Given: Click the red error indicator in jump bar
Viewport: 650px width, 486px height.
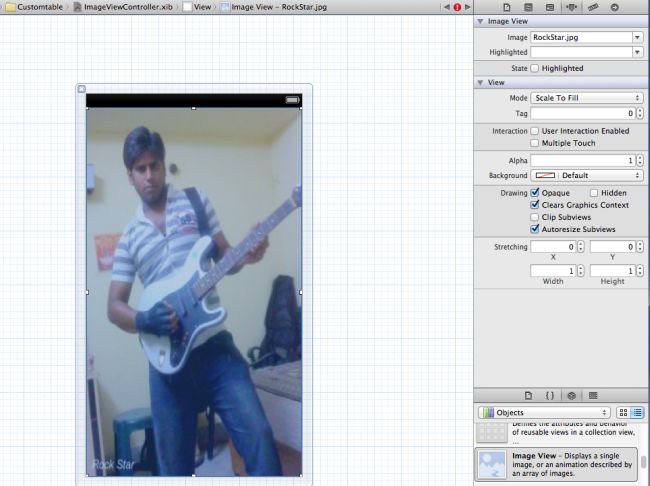Looking at the screenshot, I should (x=457, y=7).
